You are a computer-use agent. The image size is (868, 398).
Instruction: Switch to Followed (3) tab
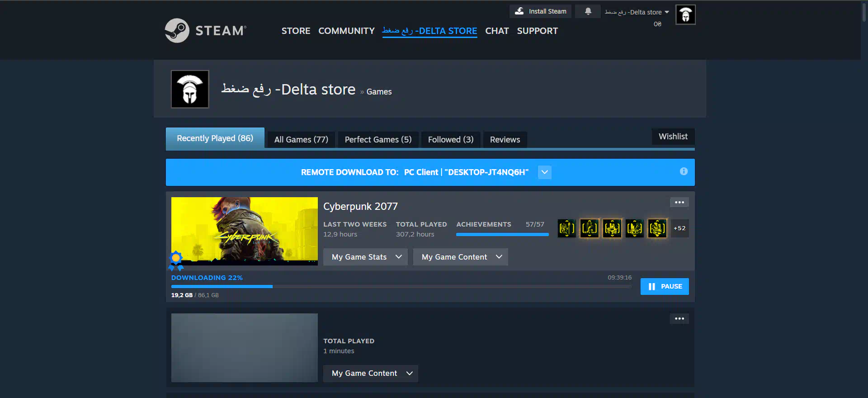coord(451,140)
